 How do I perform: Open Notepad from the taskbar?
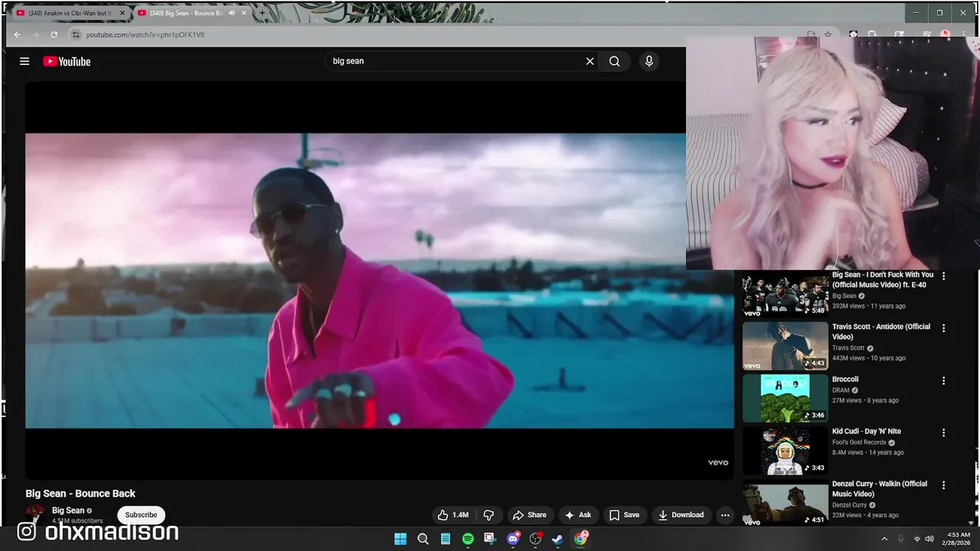445,539
